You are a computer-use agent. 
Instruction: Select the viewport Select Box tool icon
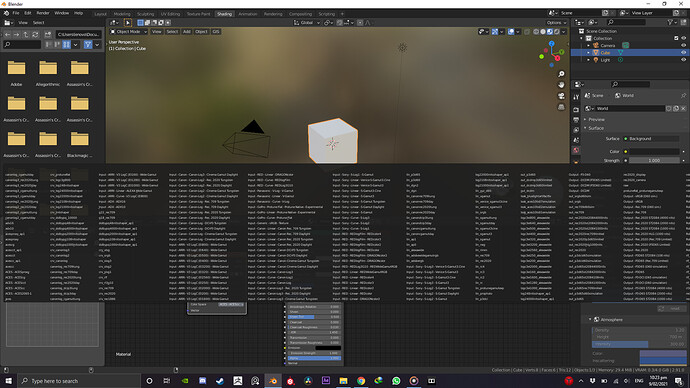click(128, 23)
